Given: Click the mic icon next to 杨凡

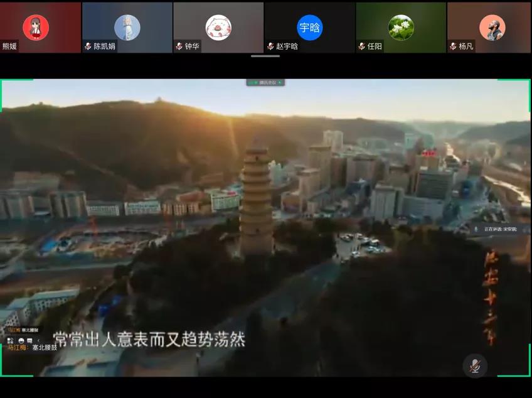Looking at the screenshot, I should pyautogui.click(x=451, y=46).
